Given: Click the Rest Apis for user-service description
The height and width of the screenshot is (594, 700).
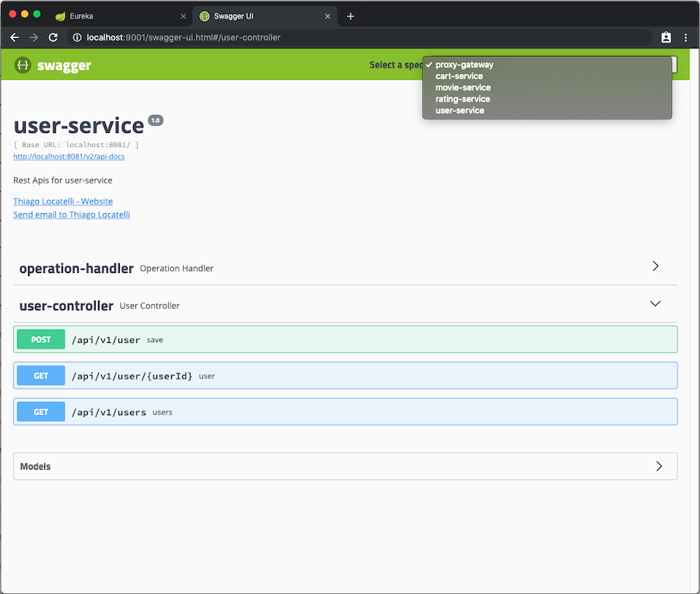Looking at the screenshot, I should pos(63,180).
